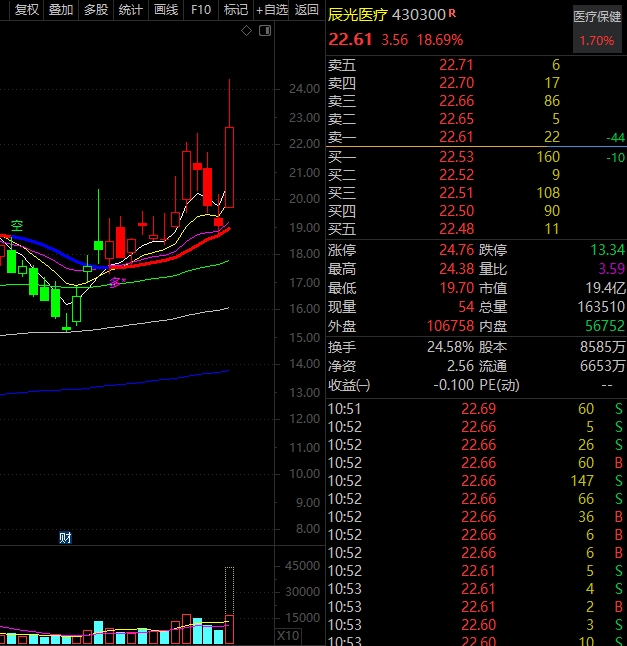Click the 跌停 price 13.34
The image size is (627, 646).
(608, 250)
